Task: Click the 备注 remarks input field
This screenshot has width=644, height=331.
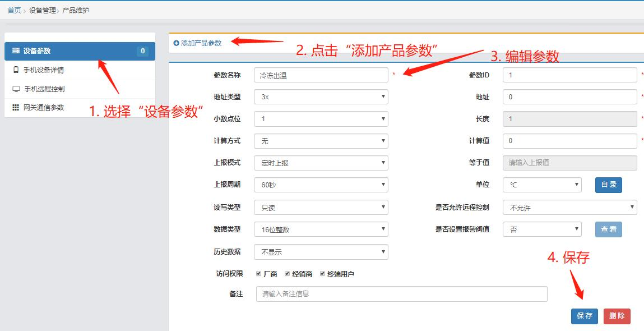Action: coord(401,293)
